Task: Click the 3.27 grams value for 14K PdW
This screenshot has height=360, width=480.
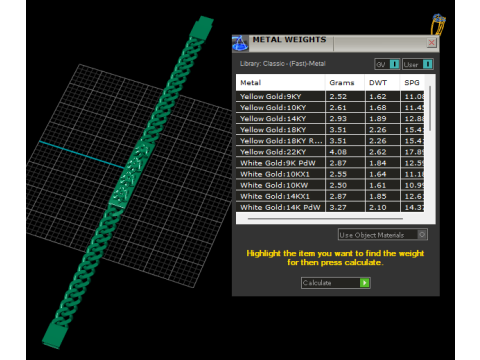Action: (x=338, y=207)
